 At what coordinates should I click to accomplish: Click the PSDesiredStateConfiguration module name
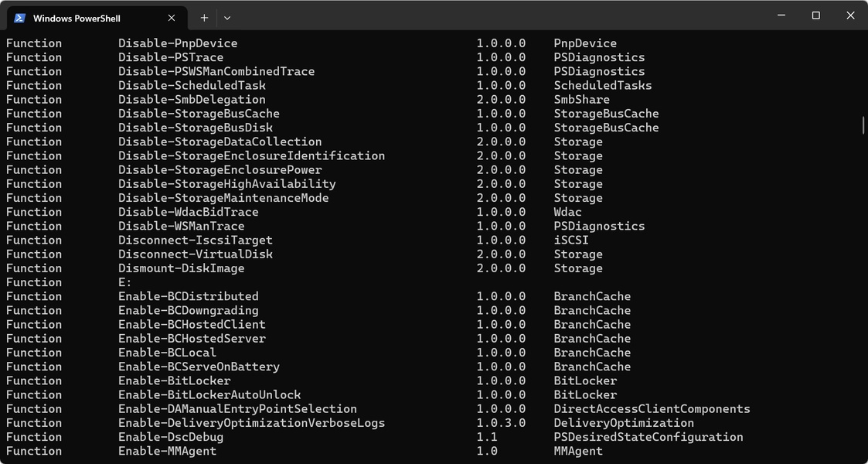648,437
